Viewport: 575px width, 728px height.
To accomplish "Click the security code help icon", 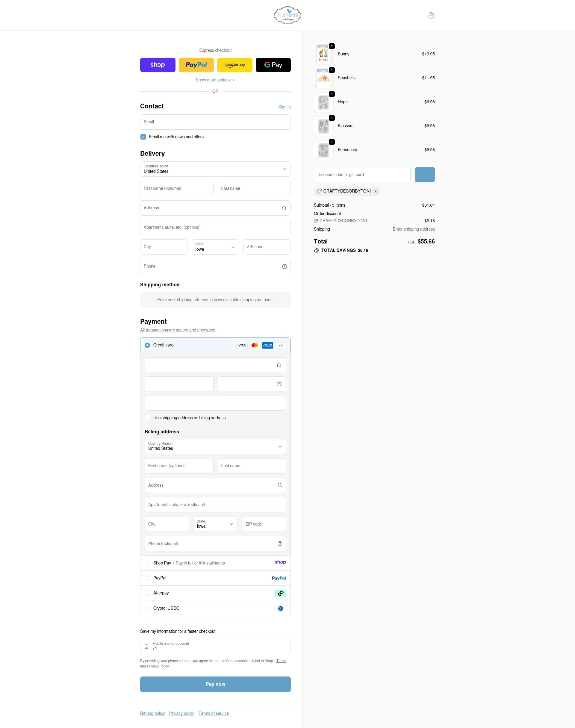I will 279,384.
